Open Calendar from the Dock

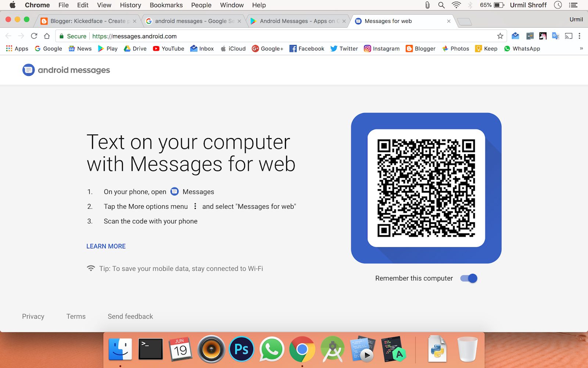[181, 349]
